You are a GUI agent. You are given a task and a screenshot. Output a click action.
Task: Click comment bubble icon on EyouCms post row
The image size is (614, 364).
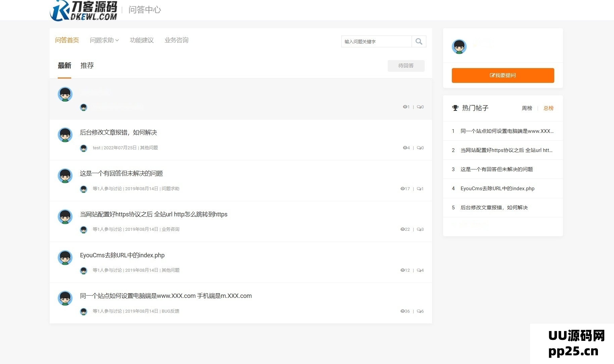(419, 270)
